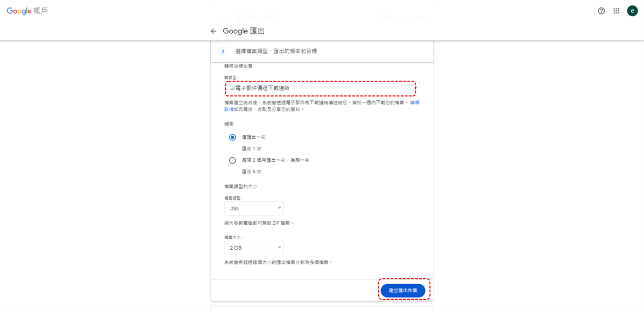Click the 建立匯出作業 button
Image resolution: width=644 pixels, height=311 pixels.
coord(403,290)
